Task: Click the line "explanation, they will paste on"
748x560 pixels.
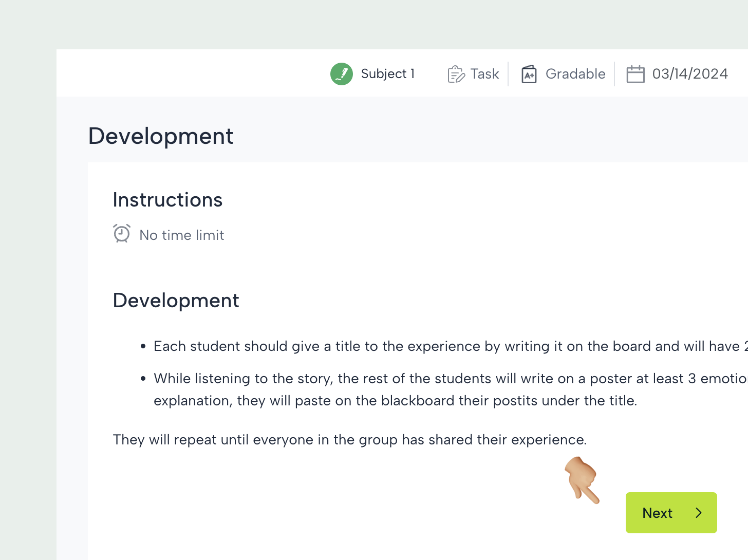Action: coord(395,401)
